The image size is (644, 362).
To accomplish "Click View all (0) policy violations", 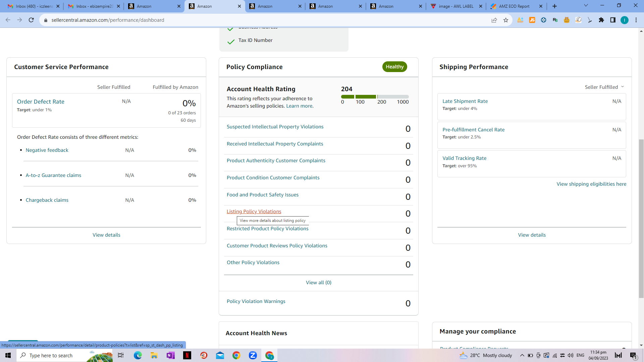I will 319,283.
